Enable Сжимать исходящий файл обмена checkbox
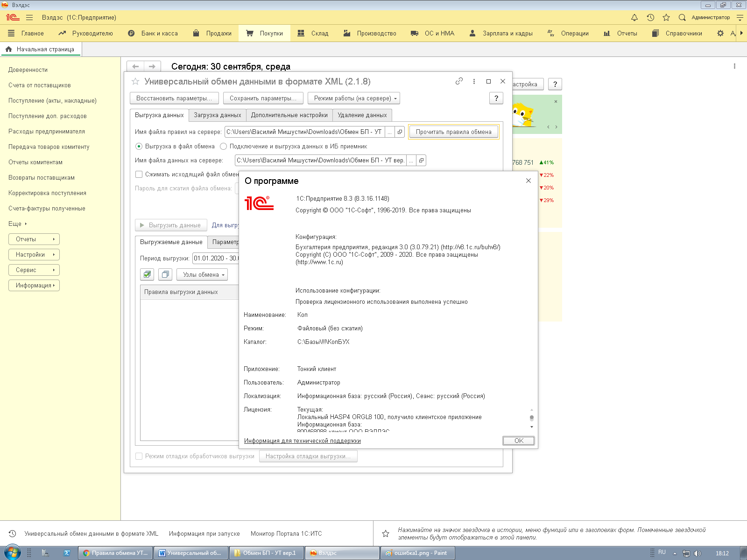The height and width of the screenshot is (560, 747). click(139, 174)
